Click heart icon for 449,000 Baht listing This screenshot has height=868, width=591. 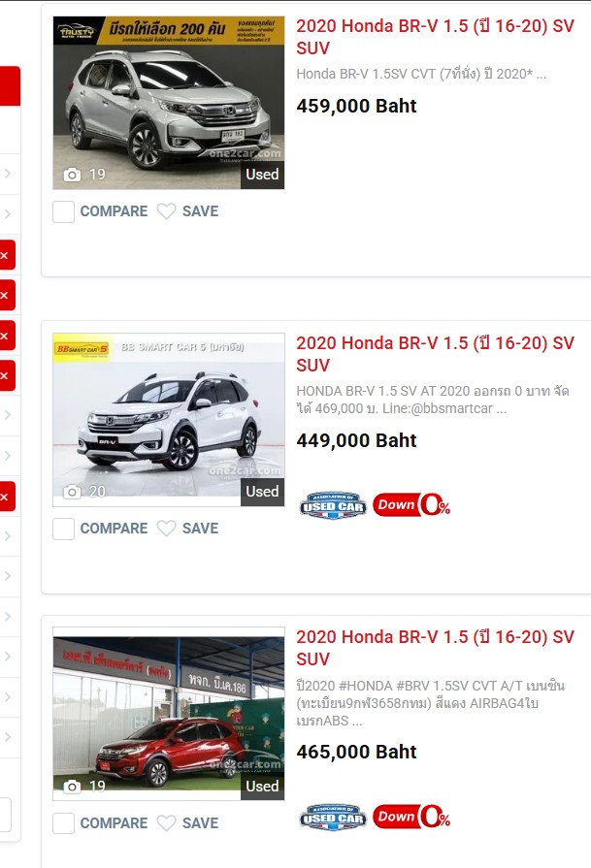pyautogui.click(x=166, y=529)
